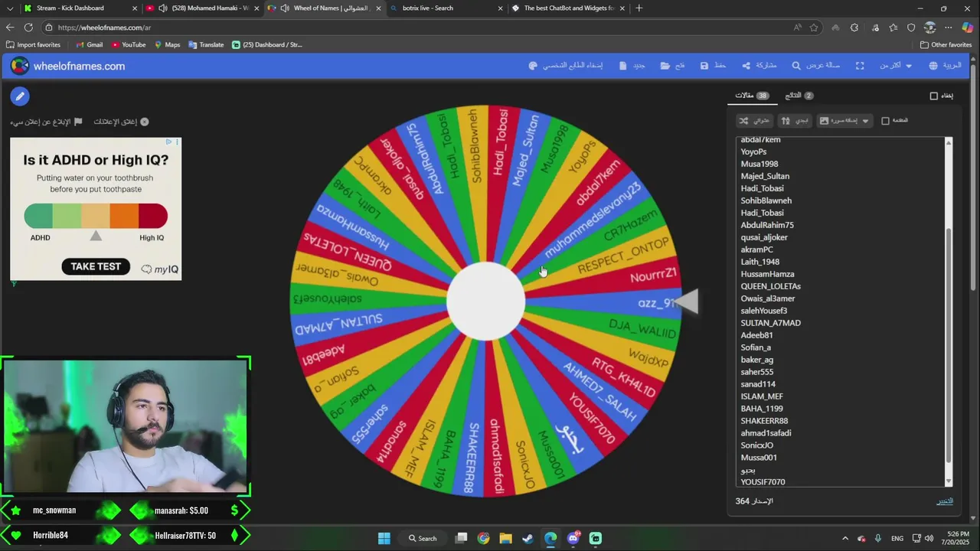Open the customize appearance palette option
The image size is (980, 551).
pyautogui.click(x=565, y=66)
